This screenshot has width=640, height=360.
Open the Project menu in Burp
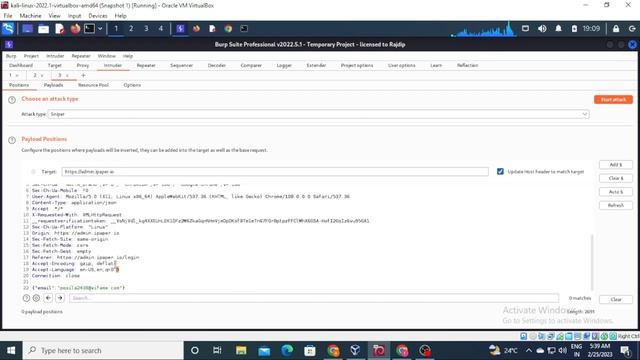[x=31, y=56]
